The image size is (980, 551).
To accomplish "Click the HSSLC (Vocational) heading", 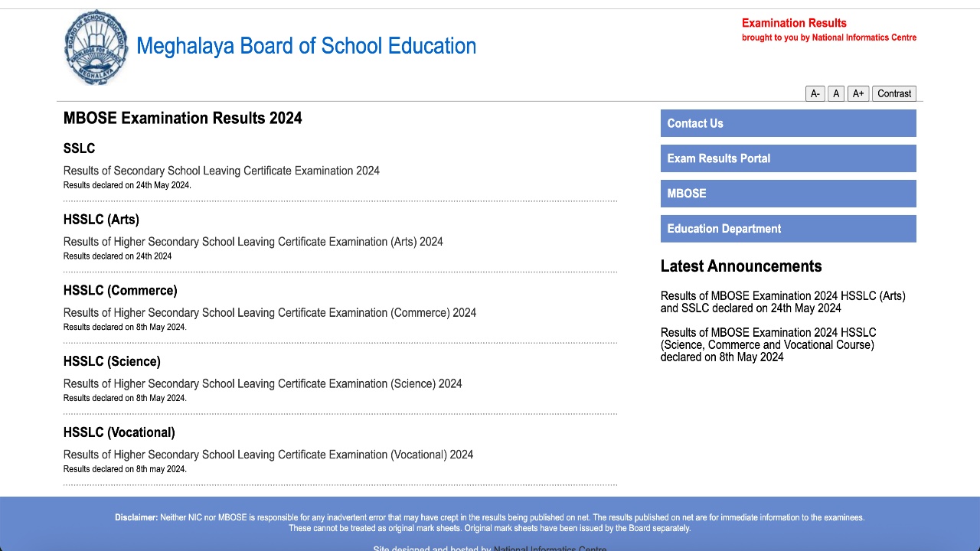I will click(x=119, y=432).
